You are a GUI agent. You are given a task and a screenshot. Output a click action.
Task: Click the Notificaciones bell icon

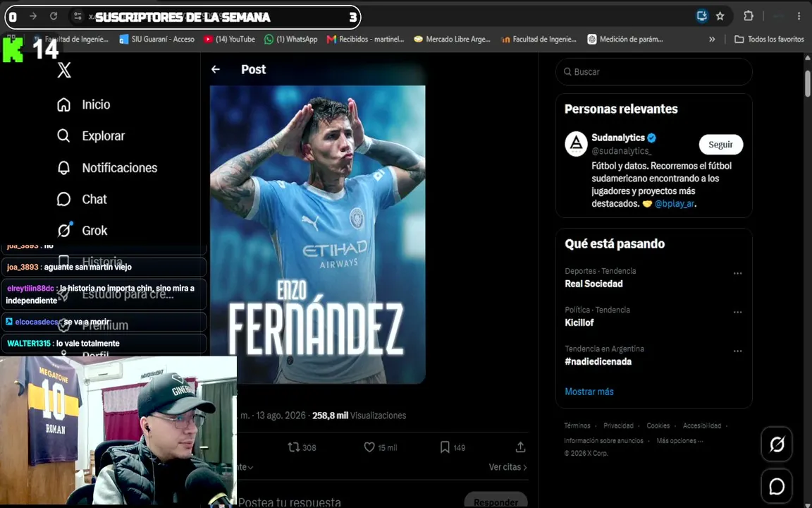(63, 167)
